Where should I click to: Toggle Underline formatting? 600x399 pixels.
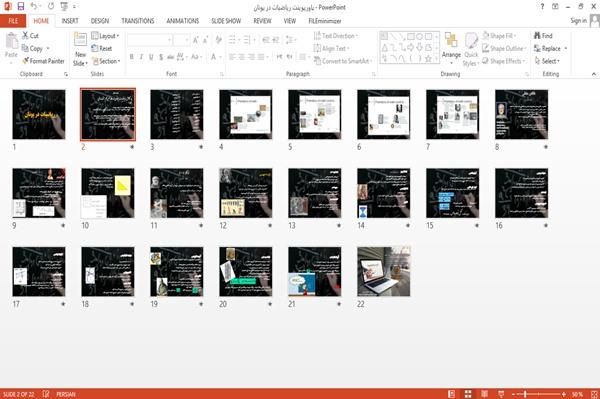click(x=151, y=57)
